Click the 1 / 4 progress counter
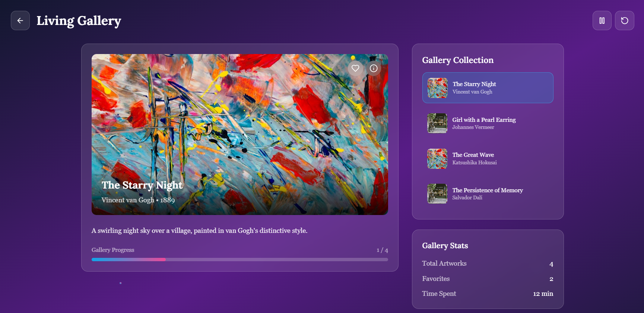Screen dimensions: 644x313 (x=382, y=250)
